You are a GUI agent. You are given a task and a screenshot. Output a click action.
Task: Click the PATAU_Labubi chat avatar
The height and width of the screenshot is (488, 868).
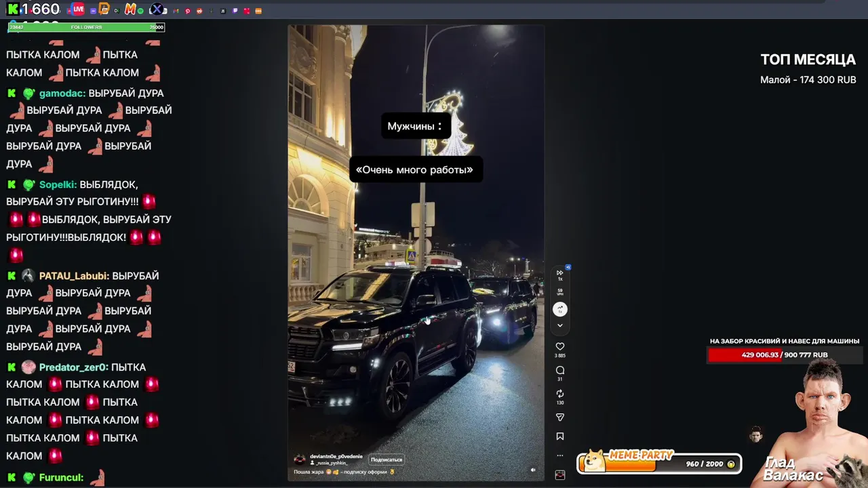point(28,276)
